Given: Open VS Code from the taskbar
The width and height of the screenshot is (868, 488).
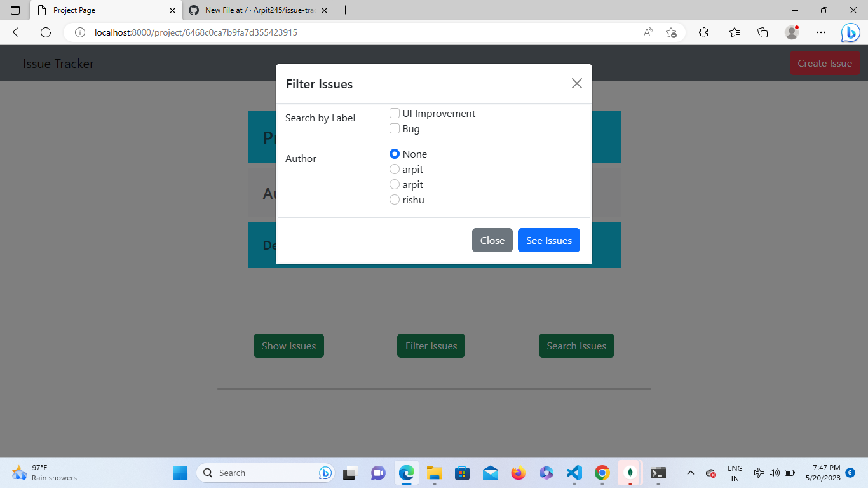Looking at the screenshot, I should pos(574,473).
